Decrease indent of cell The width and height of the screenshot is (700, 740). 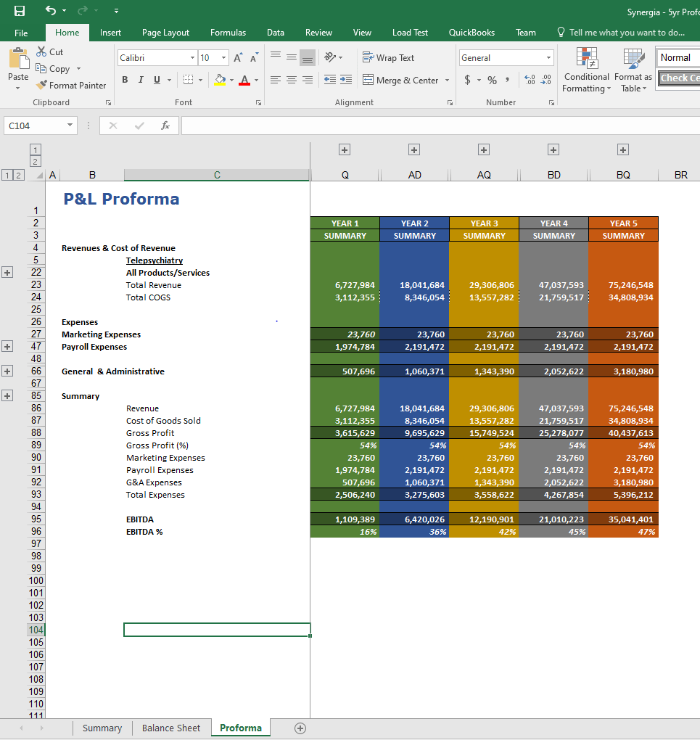(x=330, y=81)
